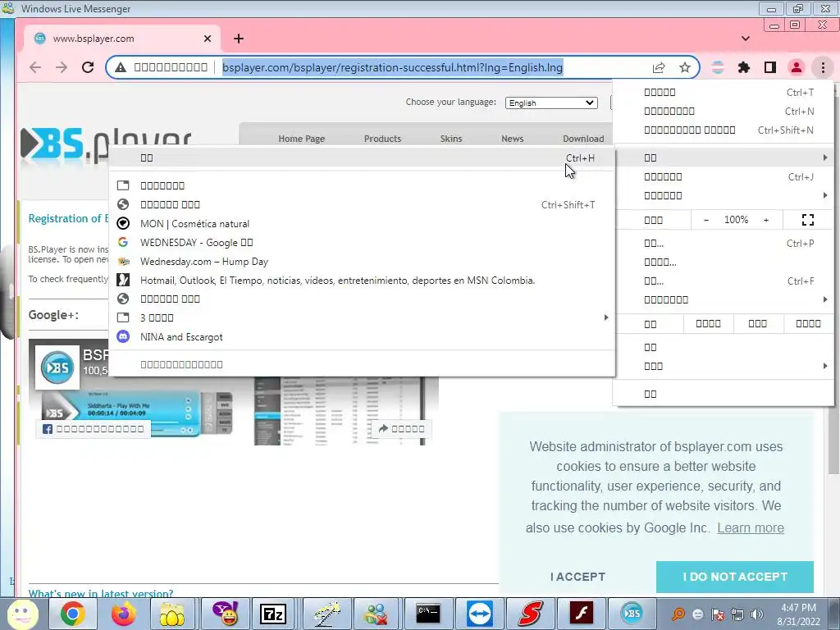840x630 pixels.
Task: Open Chrome from the taskbar
Action: click(x=72, y=614)
